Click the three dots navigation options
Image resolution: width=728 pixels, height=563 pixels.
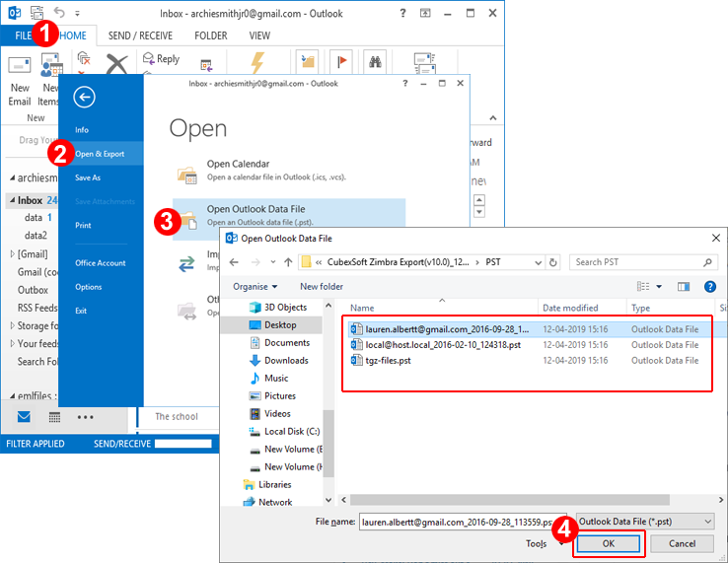(x=86, y=417)
